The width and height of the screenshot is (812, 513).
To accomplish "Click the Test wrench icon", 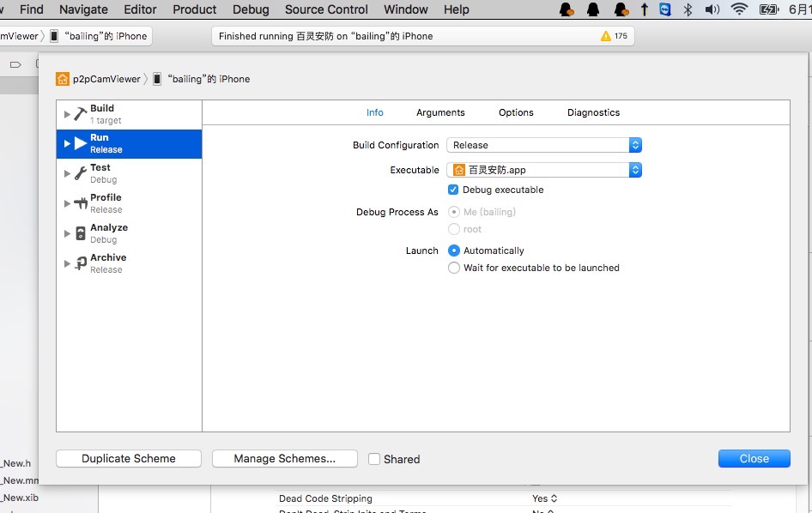I will (81, 173).
